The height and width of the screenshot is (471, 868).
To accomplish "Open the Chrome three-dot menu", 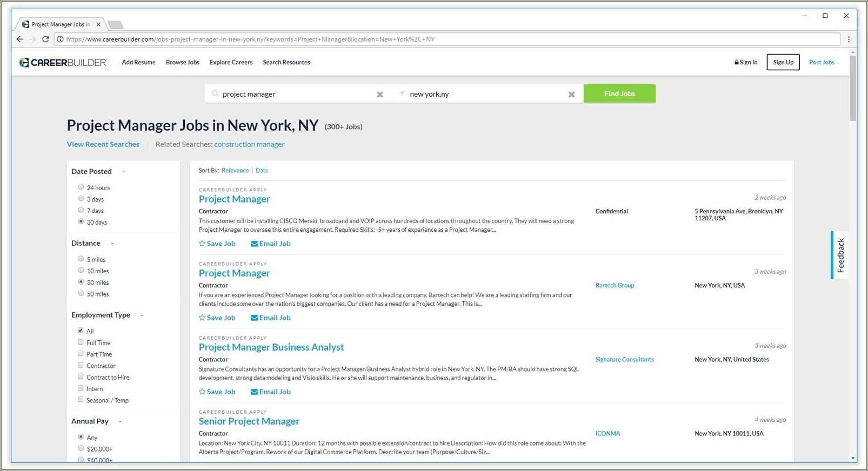I will tap(849, 39).
